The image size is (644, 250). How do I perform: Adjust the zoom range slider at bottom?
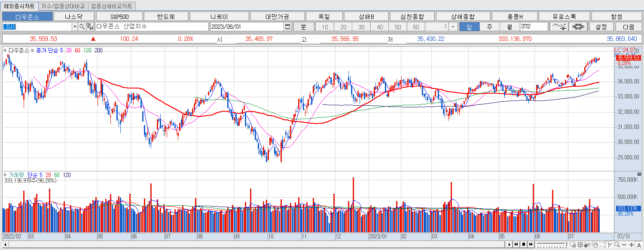pos(551,243)
